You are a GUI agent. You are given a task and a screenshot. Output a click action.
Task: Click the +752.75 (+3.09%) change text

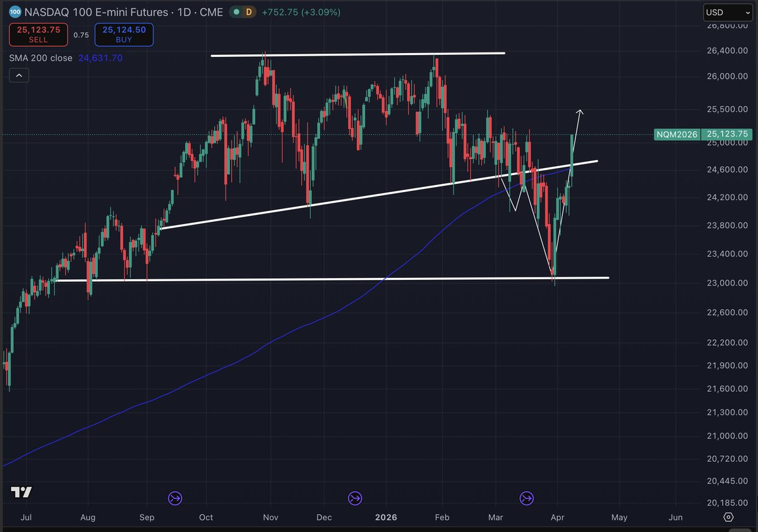click(x=302, y=12)
